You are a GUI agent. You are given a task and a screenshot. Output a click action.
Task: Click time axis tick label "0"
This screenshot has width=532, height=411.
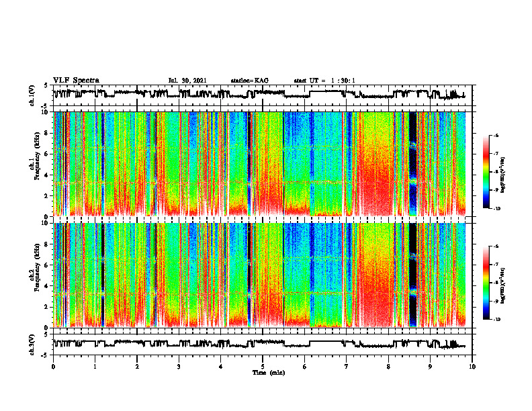coord(53,367)
